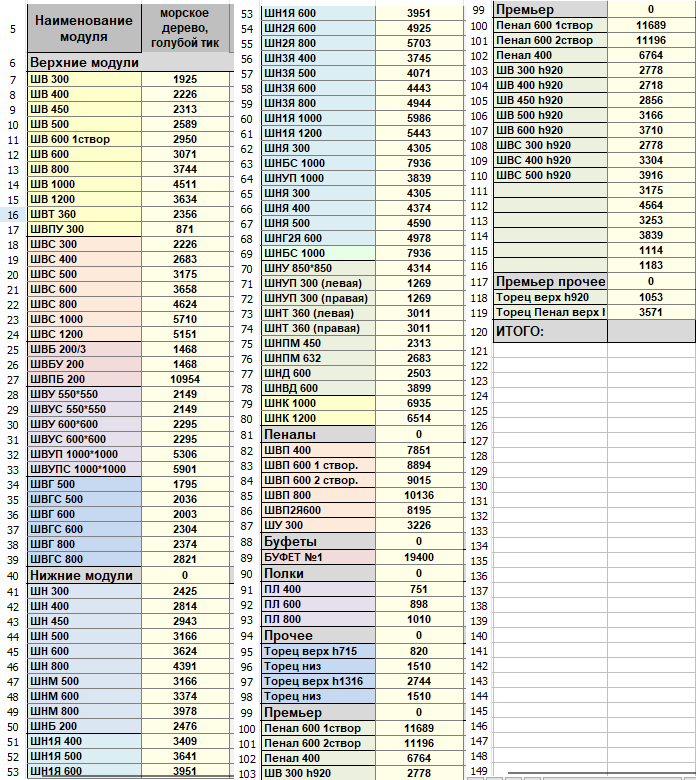Select the 'ШВС 500 h920' cell
This screenshot has height=780, width=696.
coord(550,175)
